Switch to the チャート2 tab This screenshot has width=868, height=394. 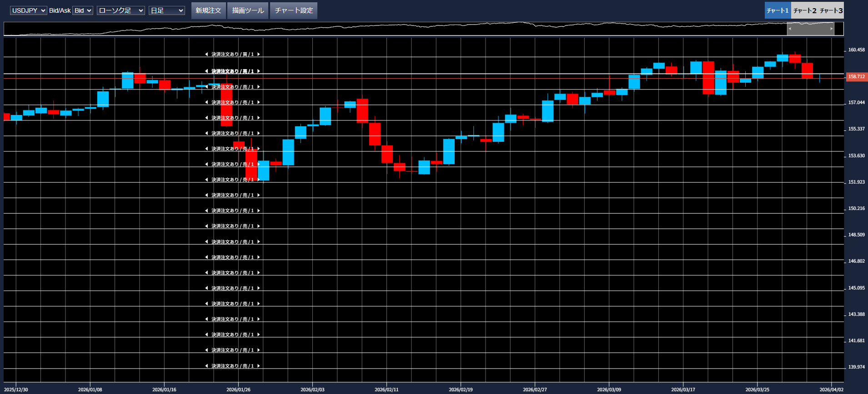pos(805,10)
